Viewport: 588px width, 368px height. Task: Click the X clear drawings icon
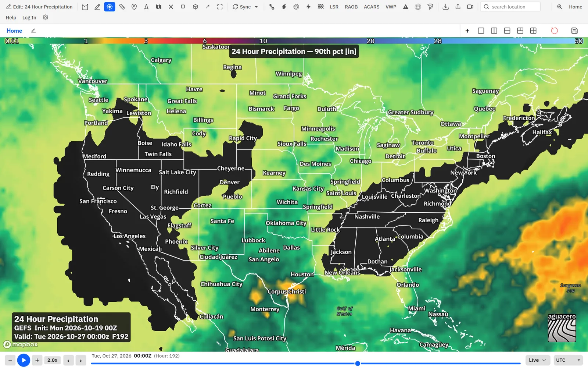point(171,7)
